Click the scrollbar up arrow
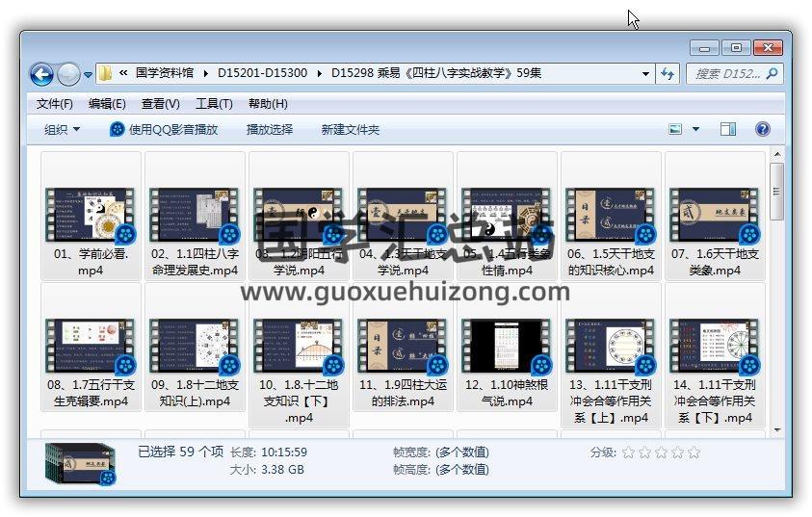 pyautogui.click(x=776, y=154)
